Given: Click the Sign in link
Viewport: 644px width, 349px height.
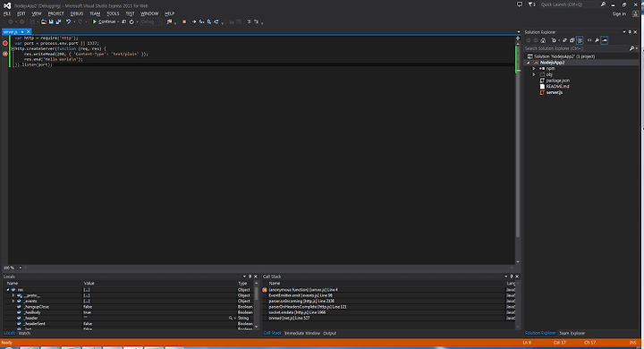Looking at the screenshot, I should 619,14.
